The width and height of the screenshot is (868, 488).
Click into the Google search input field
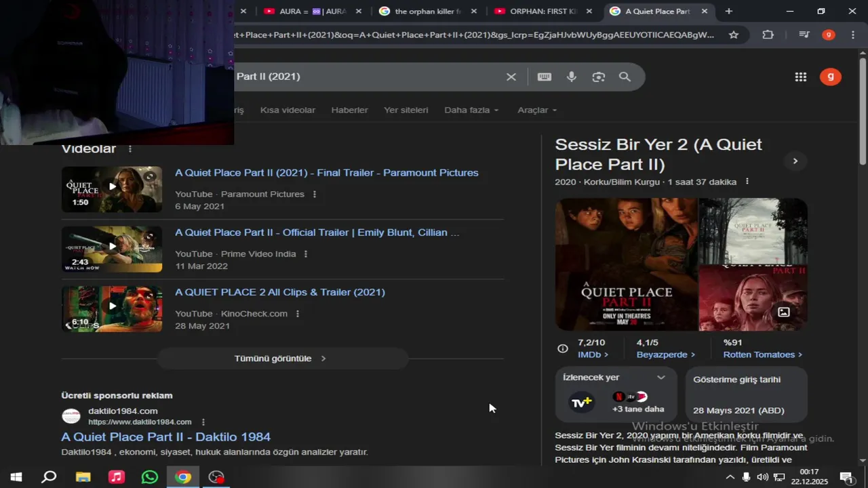click(x=366, y=77)
